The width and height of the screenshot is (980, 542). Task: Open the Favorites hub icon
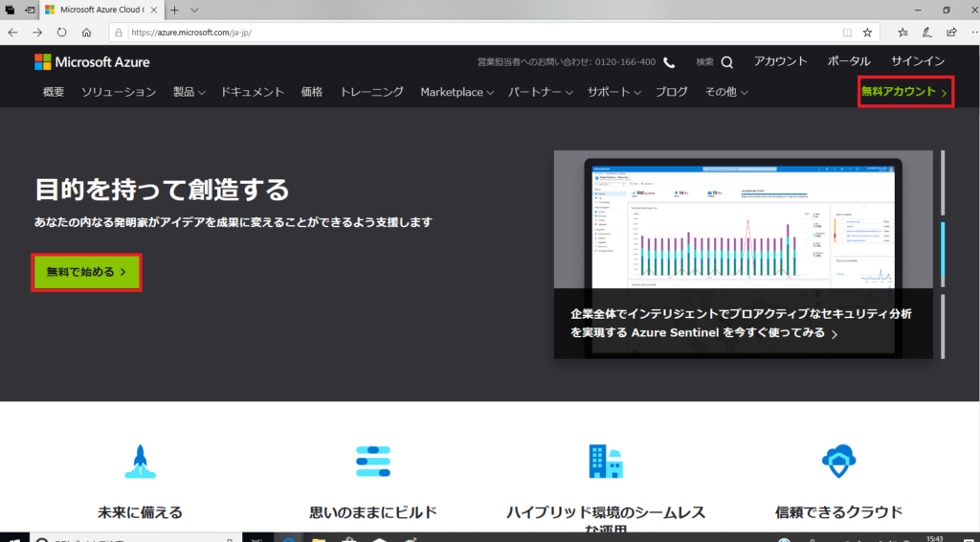point(903,33)
